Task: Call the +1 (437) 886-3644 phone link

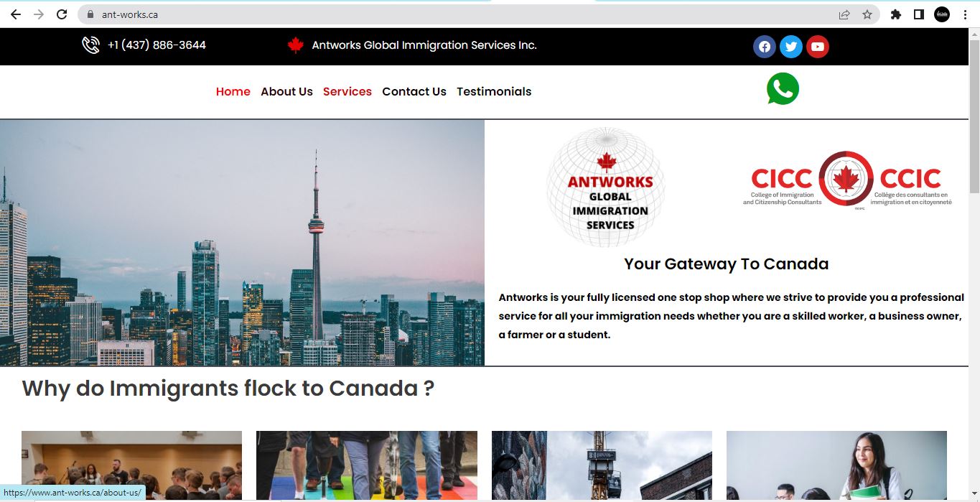Action: pyautogui.click(x=157, y=45)
